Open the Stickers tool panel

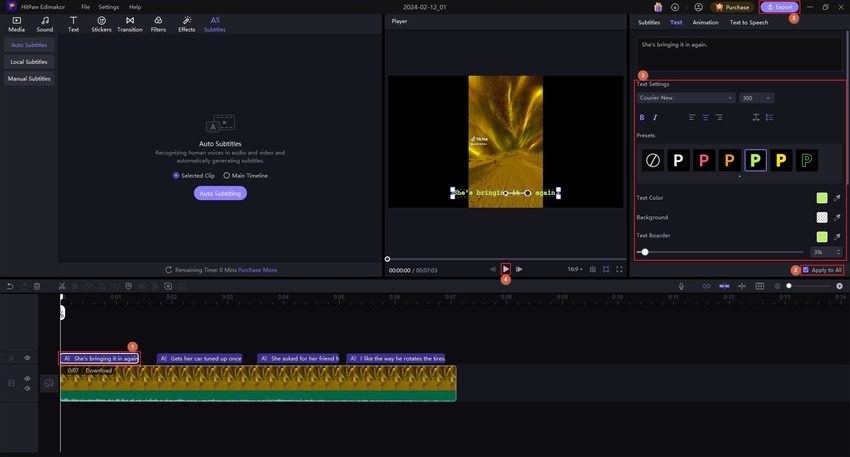click(101, 24)
